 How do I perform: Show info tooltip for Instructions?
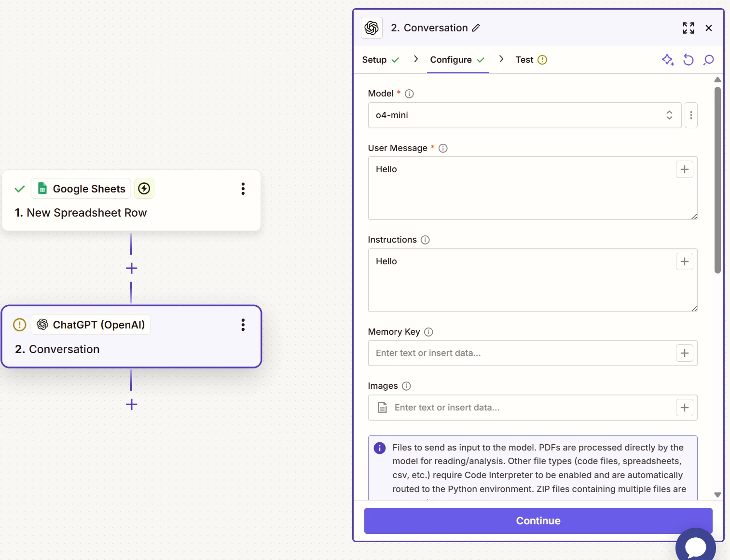425,240
